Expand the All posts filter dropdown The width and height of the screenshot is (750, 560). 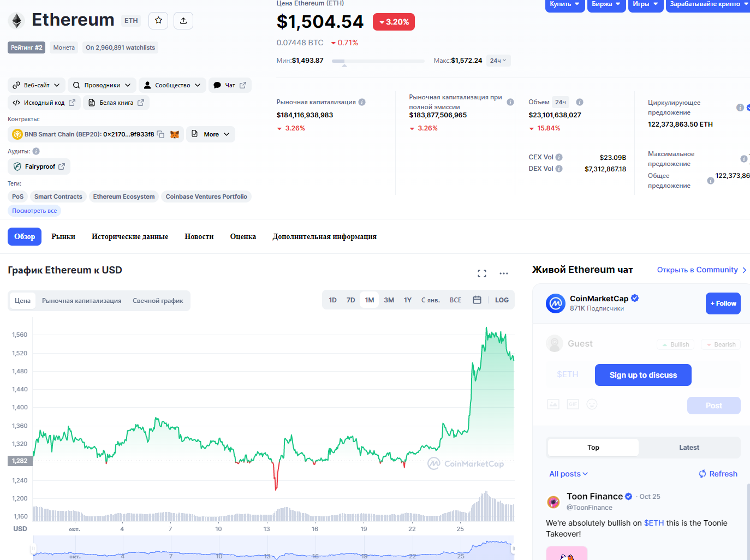pyautogui.click(x=568, y=474)
